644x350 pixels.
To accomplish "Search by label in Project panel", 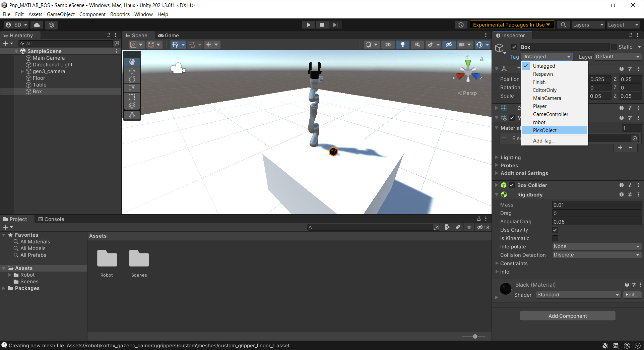I will 458,227.
